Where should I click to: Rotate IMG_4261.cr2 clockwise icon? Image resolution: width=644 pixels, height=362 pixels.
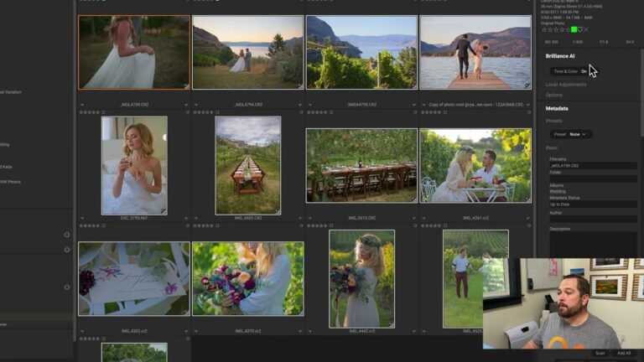(527, 219)
